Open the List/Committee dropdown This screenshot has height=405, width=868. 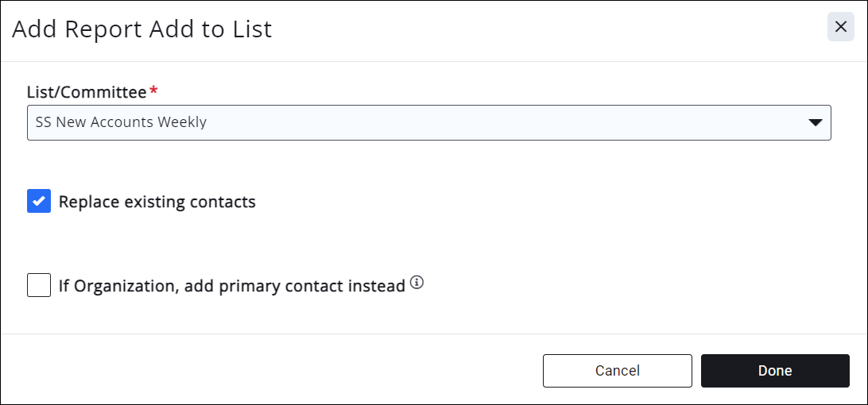(x=429, y=123)
